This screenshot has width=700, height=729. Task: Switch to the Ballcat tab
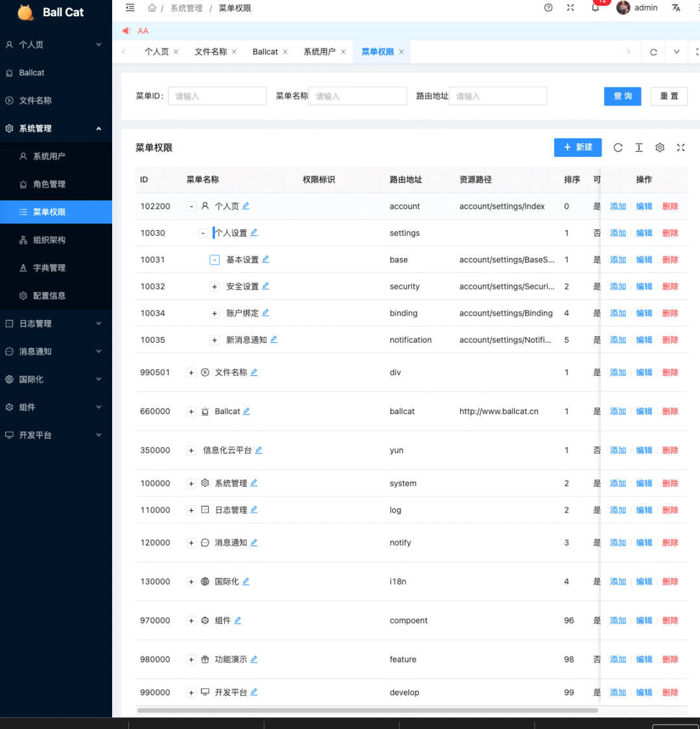pos(265,52)
